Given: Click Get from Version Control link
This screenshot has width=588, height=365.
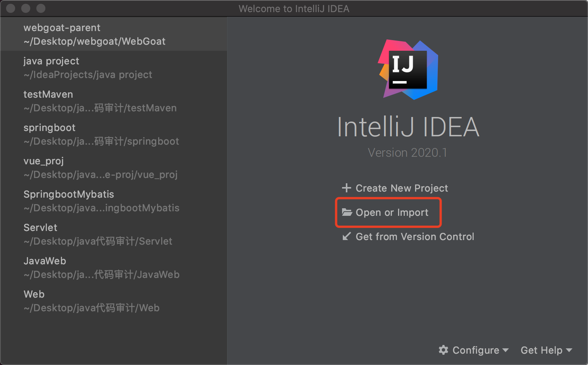Looking at the screenshot, I should pos(415,237).
